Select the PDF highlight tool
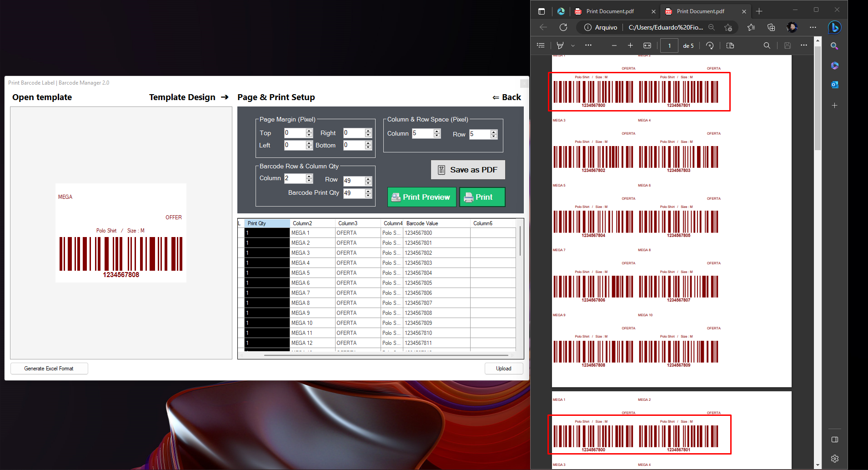Screen dimensions: 868x470 560,45
